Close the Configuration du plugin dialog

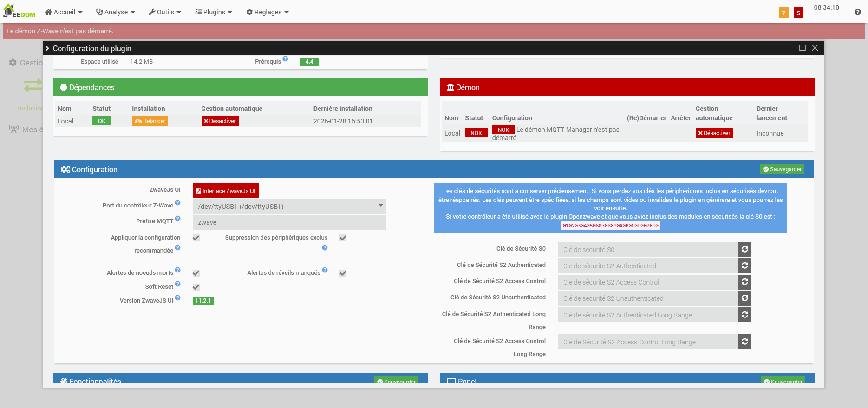point(815,48)
